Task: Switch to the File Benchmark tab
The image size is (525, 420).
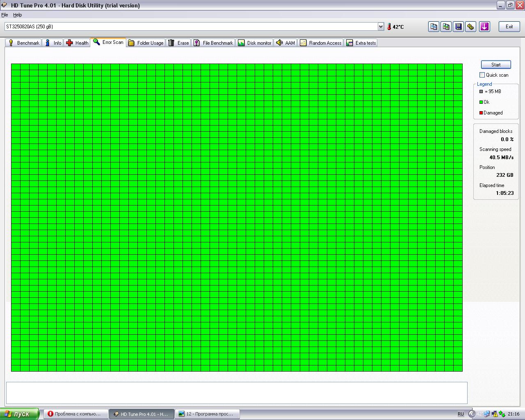Action: coord(213,43)
